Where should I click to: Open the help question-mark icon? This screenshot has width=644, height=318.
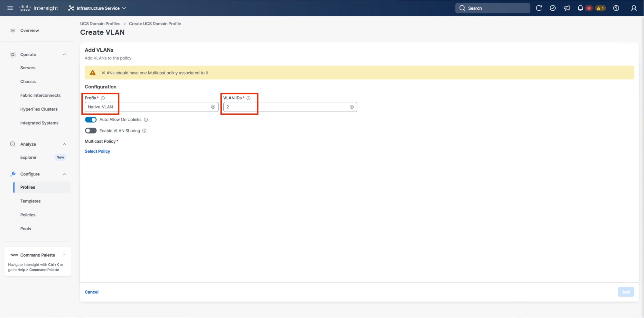(616, 8)
